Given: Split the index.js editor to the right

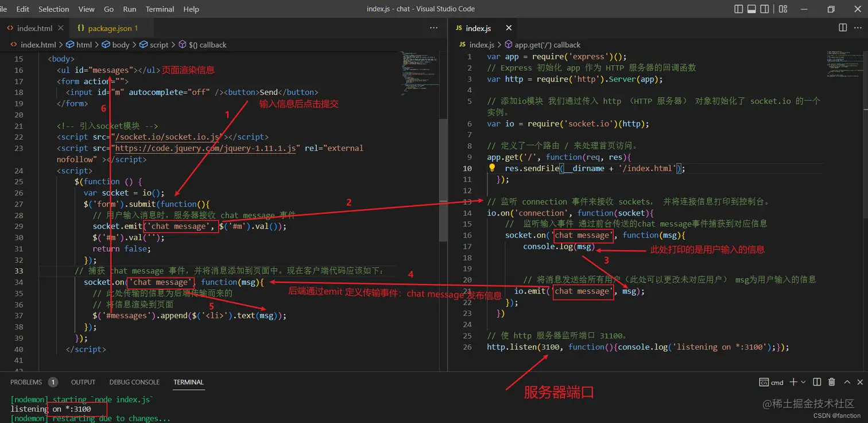Looking at the screenshot, I should (x=843, y=28).
